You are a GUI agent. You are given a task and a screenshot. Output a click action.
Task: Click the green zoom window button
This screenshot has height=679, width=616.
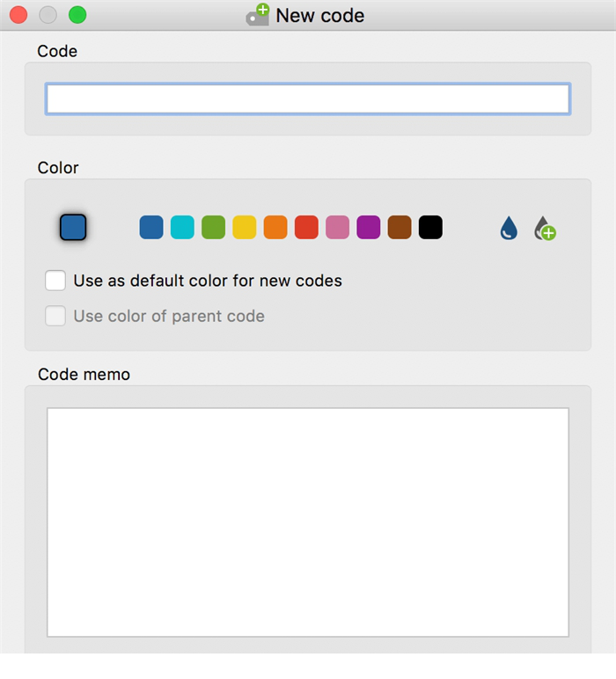pyautogui.click(x=77, y=15)
